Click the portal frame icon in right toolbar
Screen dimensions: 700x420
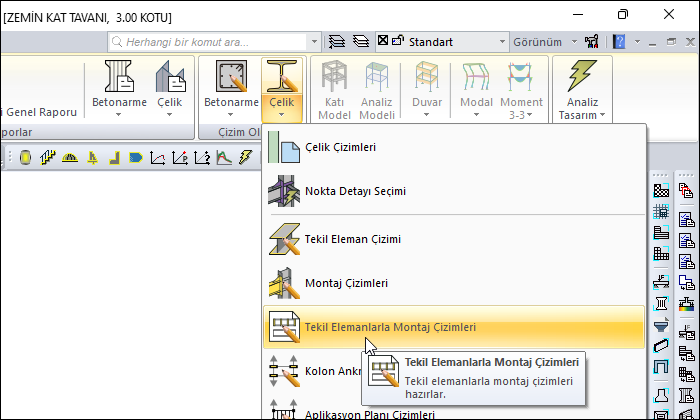[x=661, y=367]
